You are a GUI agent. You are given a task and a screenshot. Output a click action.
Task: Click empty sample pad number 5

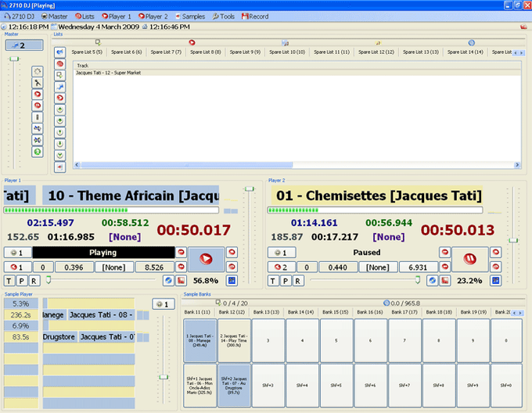click(336, 340)
